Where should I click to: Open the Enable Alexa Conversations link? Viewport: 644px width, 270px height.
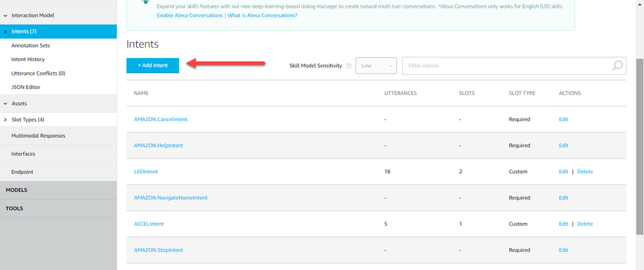(190, 15)
